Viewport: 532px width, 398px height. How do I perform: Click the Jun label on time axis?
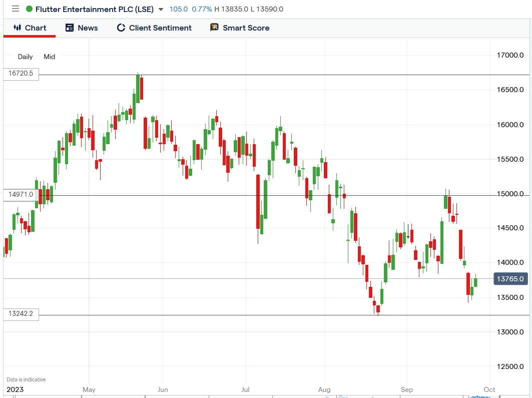(163, 389)
